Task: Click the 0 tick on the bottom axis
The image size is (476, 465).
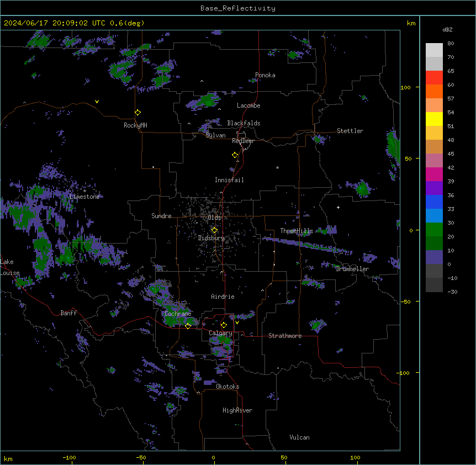Action: (213, 457)
